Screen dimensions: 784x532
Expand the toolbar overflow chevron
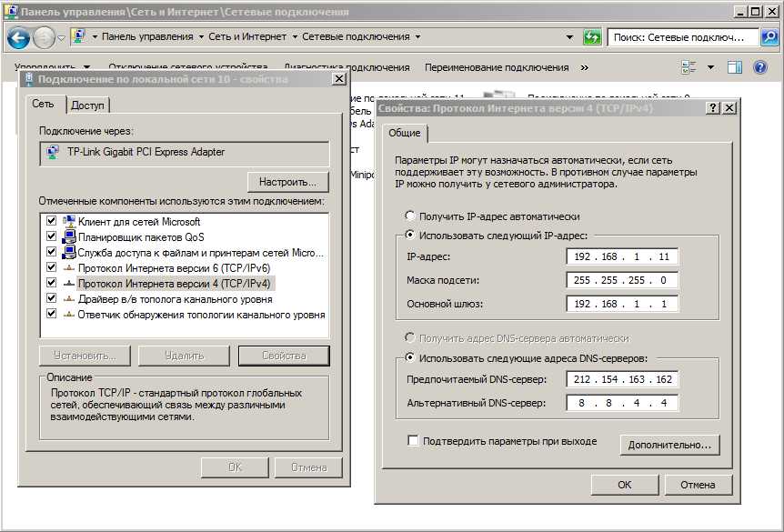(584, 67)
